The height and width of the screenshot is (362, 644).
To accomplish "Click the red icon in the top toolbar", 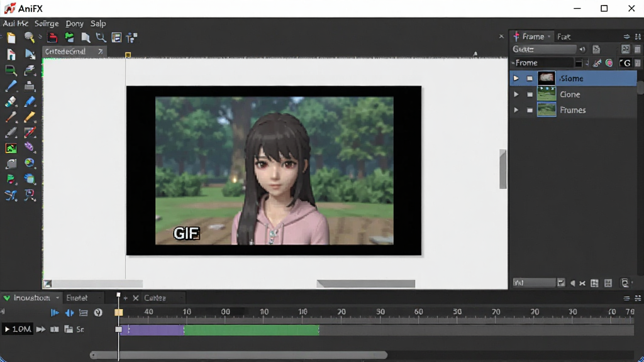I will (x=52, y=37).
